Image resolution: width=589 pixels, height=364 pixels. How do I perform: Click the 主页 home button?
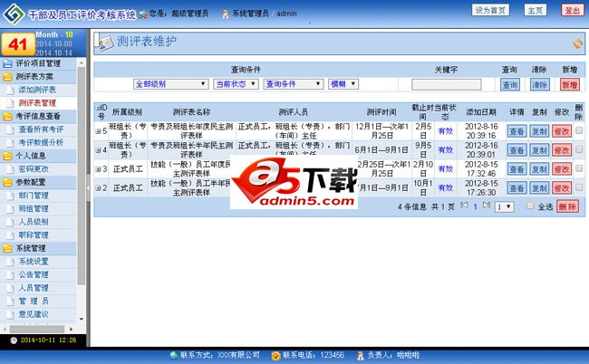click(x=536, y=10)
